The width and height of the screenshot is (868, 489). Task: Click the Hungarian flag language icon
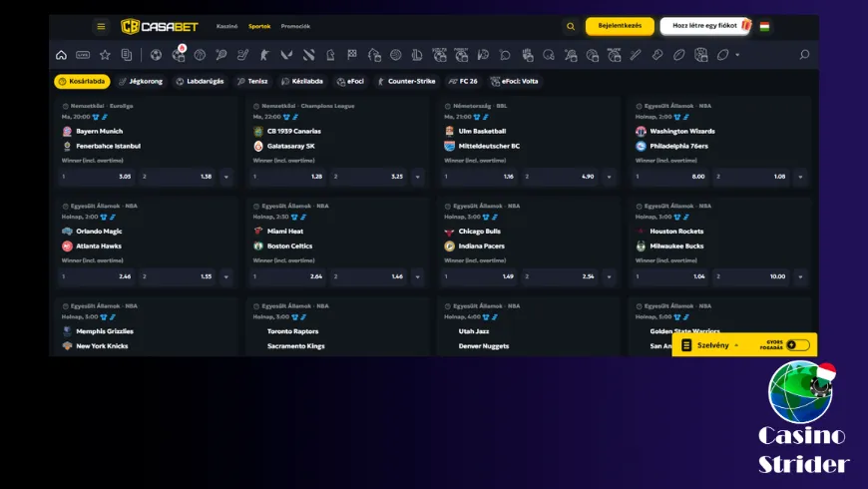[x=764, y=27]
